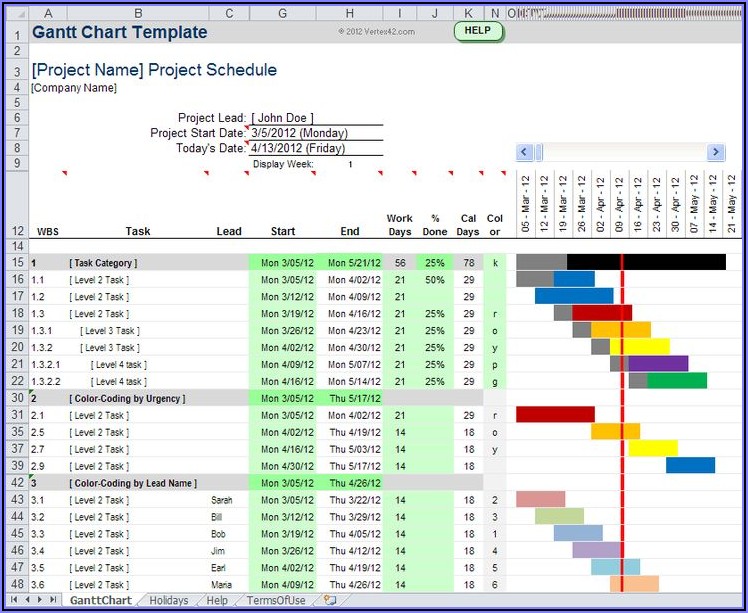
Task: Click the Insert Worksheet icon after TermsOfUse
Action: [329, 600]
